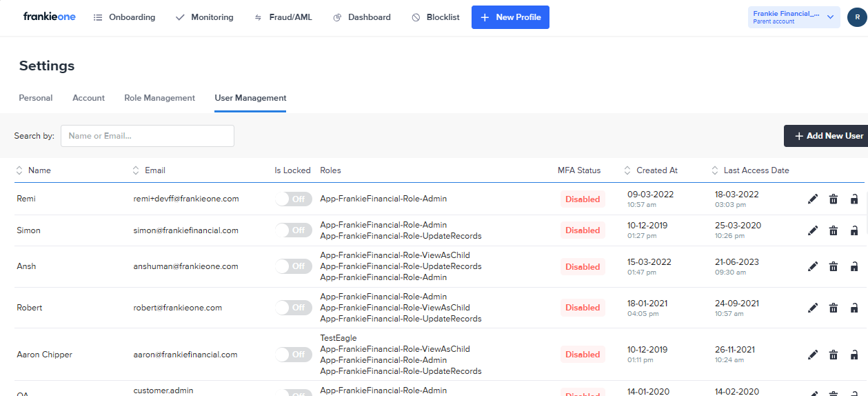Select the User Management tab
868x396 pixels.
click(250, 98)
